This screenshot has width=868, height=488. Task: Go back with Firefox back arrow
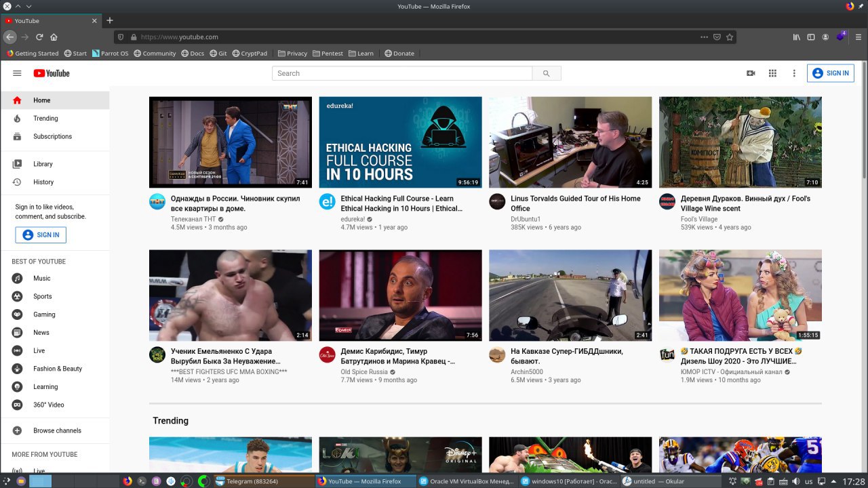[9, 37]
